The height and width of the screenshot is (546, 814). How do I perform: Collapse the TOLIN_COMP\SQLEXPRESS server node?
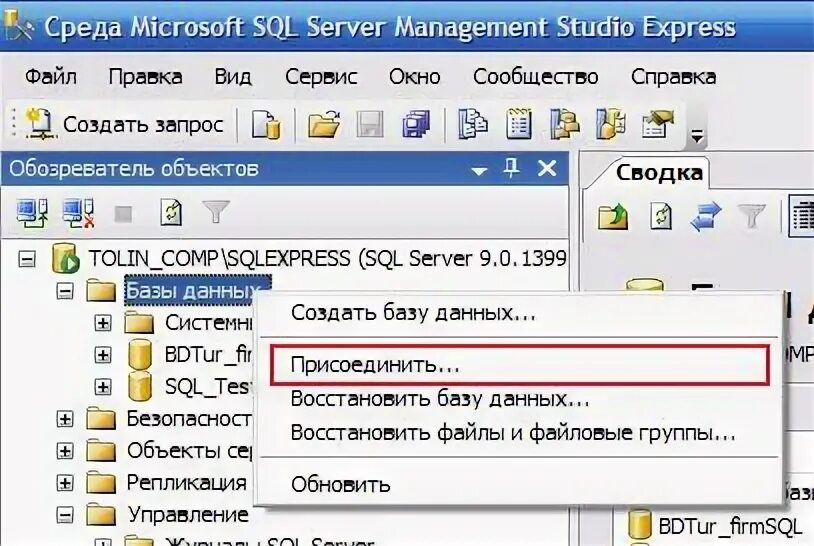pyautogui.click(x=28, y=259)
